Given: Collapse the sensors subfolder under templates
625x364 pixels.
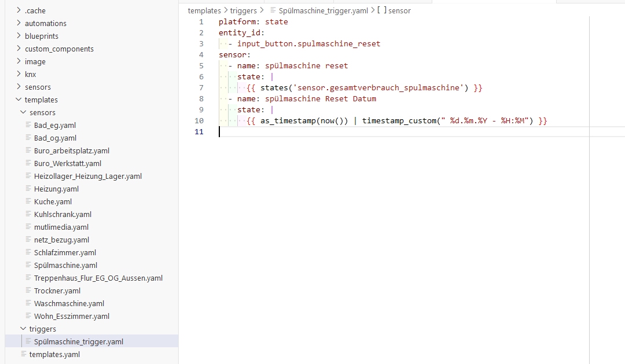Looking at the screenshot, I should [23, 112].
